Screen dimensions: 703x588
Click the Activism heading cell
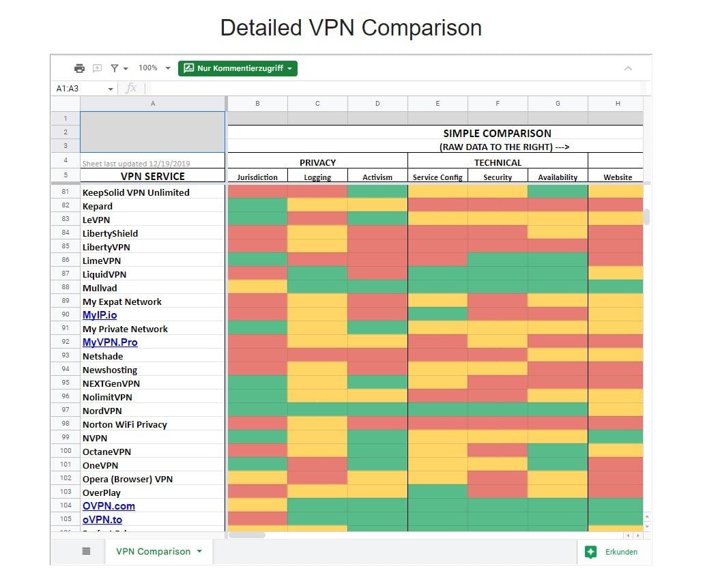(x=377, y=177)
